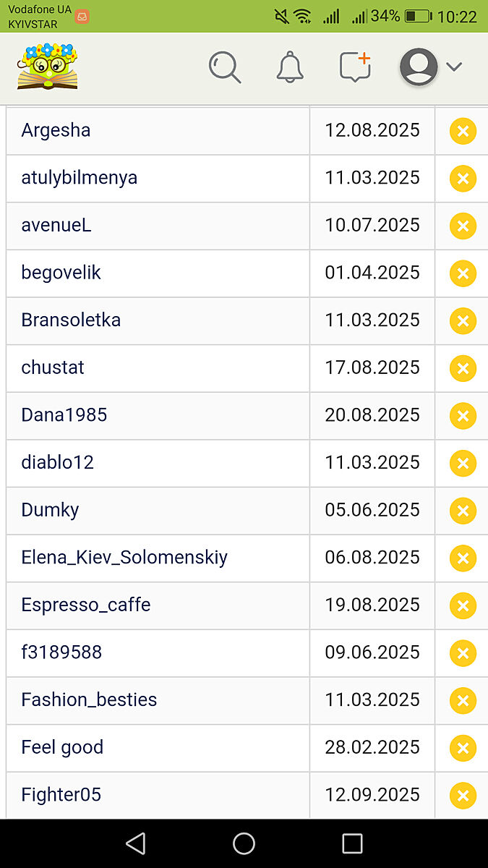Image resolution: width=488 pixels, height=868 pixels.
Task: Open notifications bell
Action: [290, 67]
